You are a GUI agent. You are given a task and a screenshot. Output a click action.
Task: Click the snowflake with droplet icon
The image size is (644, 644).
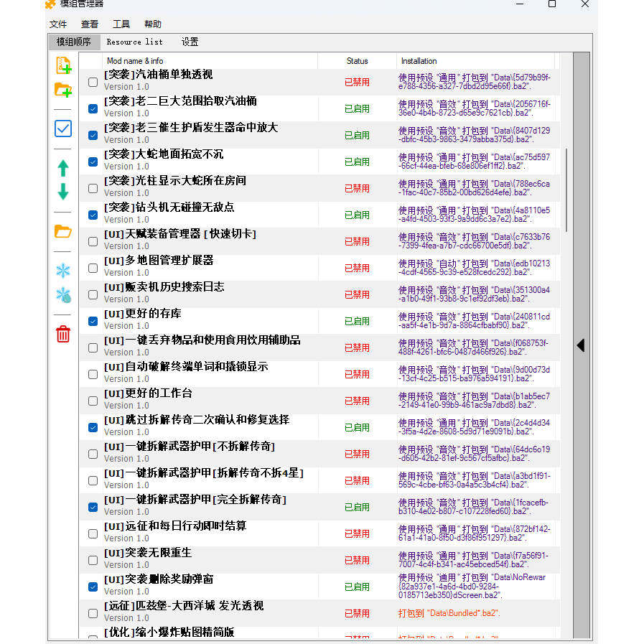click(x=63, y=295)
